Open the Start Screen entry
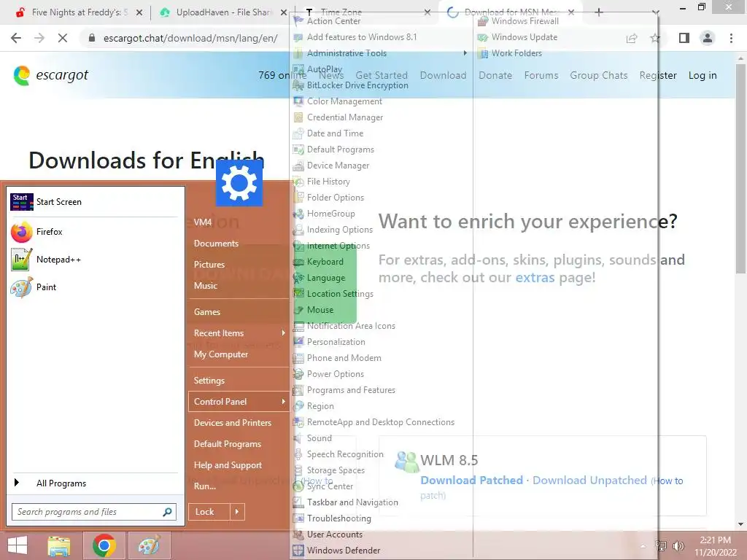This screenshot has width=747, height=560. tap(94, 202)
